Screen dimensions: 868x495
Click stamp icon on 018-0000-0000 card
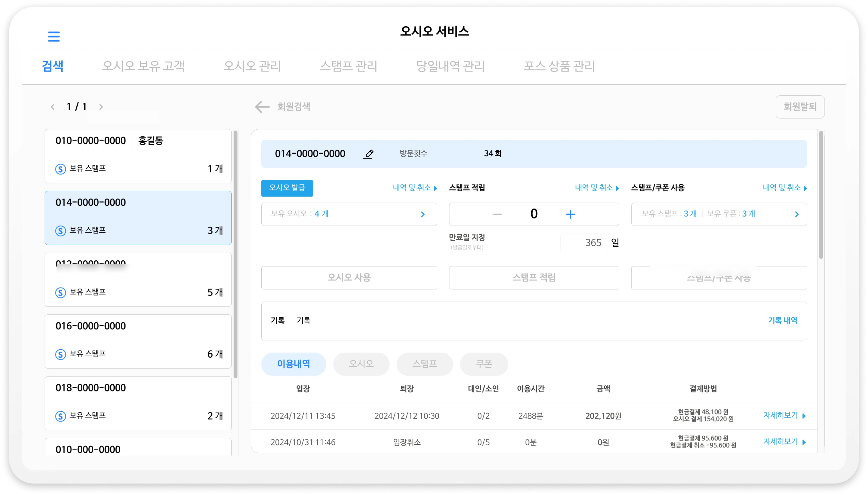click(x=60, y=416)
